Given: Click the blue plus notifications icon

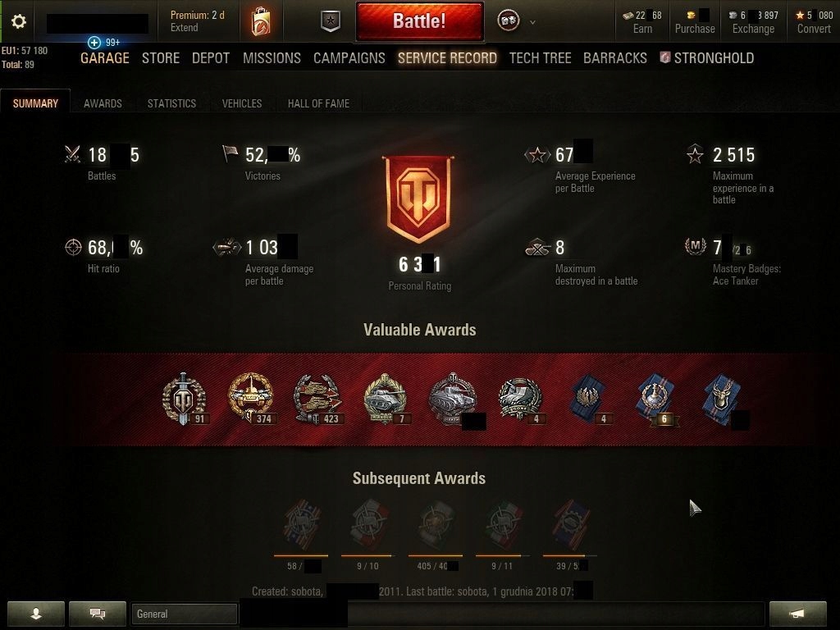Looking at the screenshot, I should 94,43.
